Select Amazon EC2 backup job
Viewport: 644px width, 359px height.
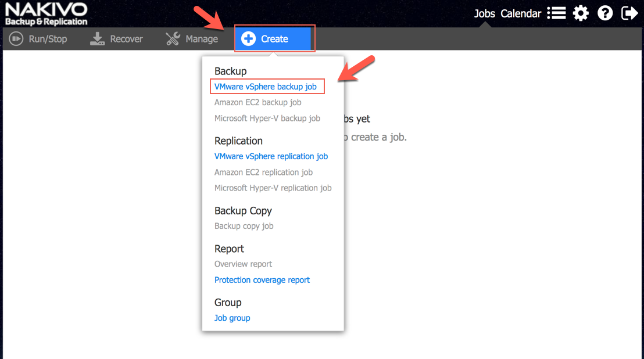(257, 103)
